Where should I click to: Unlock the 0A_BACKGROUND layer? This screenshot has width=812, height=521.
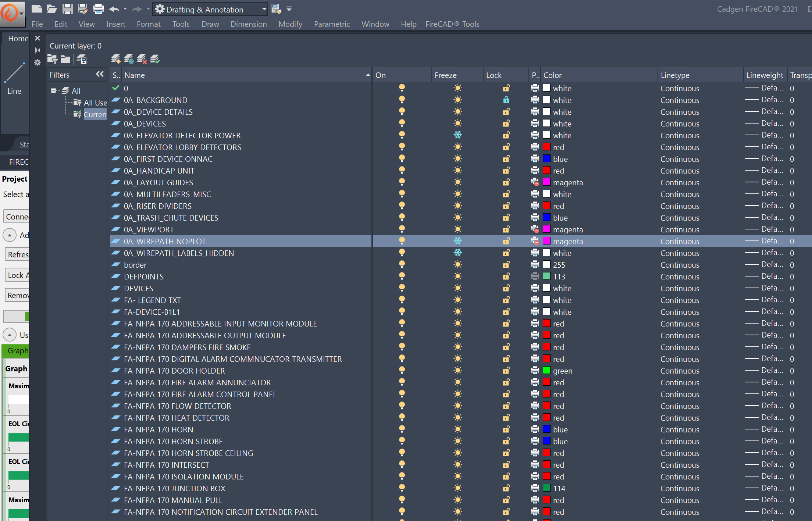point(506,100)
